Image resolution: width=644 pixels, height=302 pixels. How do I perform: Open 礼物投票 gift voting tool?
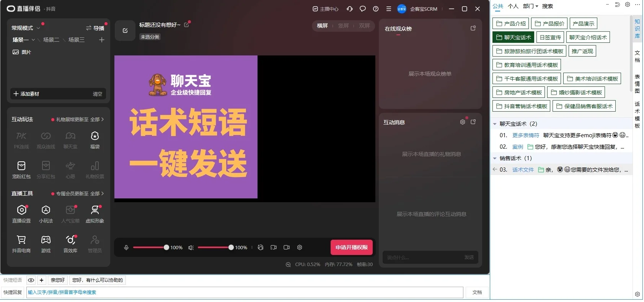pyautogui.click(x=95, y=170)
